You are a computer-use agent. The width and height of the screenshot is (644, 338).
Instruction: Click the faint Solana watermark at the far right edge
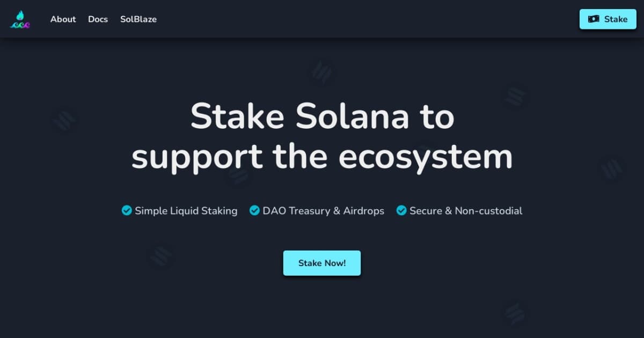pyautogui.click(x=611, y=168)
